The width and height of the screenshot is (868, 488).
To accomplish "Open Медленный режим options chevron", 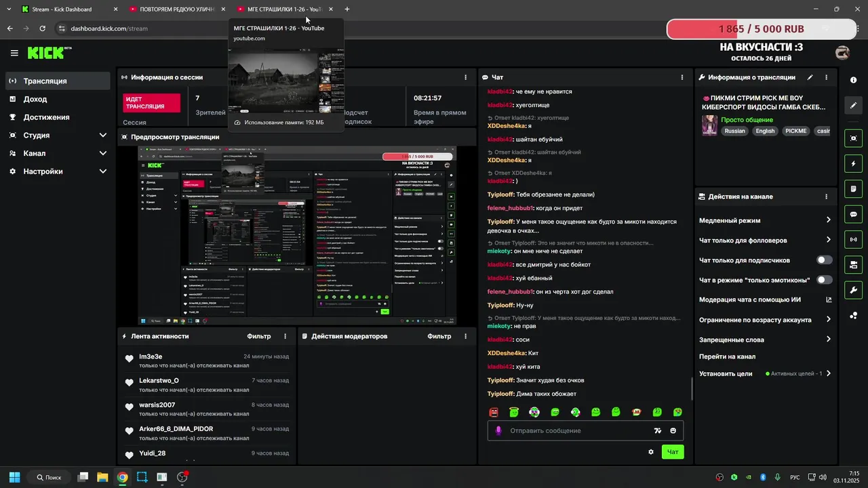I will coord(828,220).
